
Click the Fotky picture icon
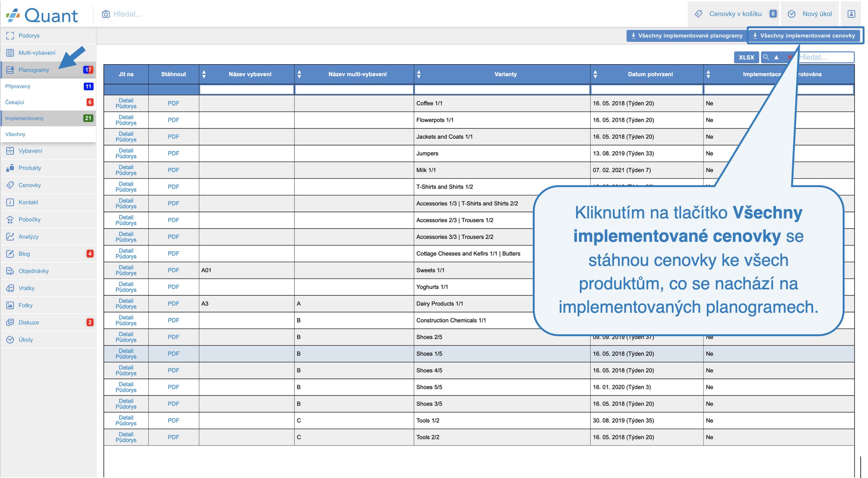(x=10, y=305)
